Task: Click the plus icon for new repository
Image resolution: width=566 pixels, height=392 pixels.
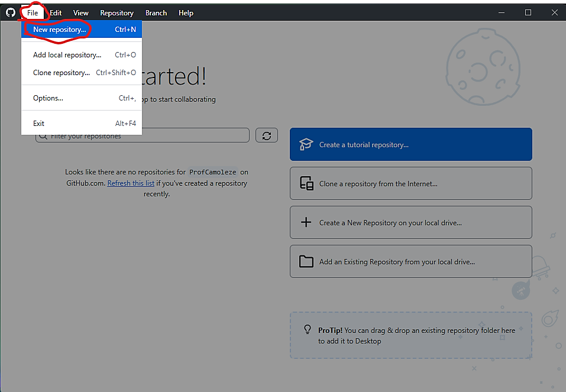Action: 306,222
